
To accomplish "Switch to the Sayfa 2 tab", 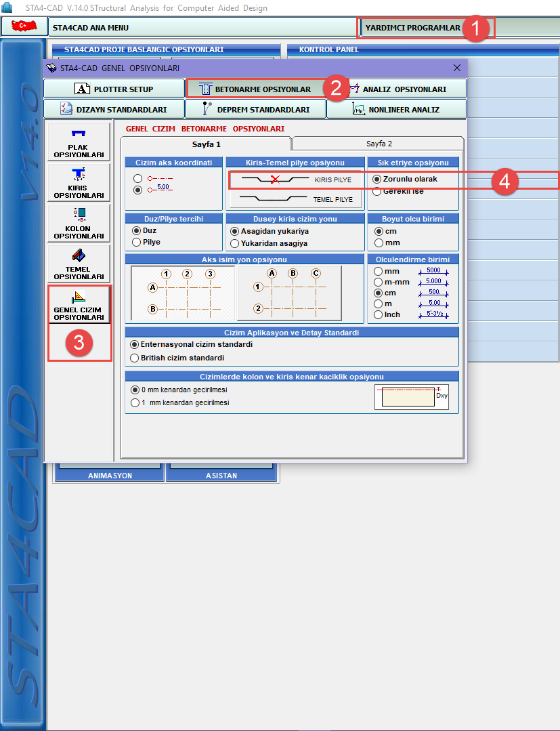I will point(379,144).
